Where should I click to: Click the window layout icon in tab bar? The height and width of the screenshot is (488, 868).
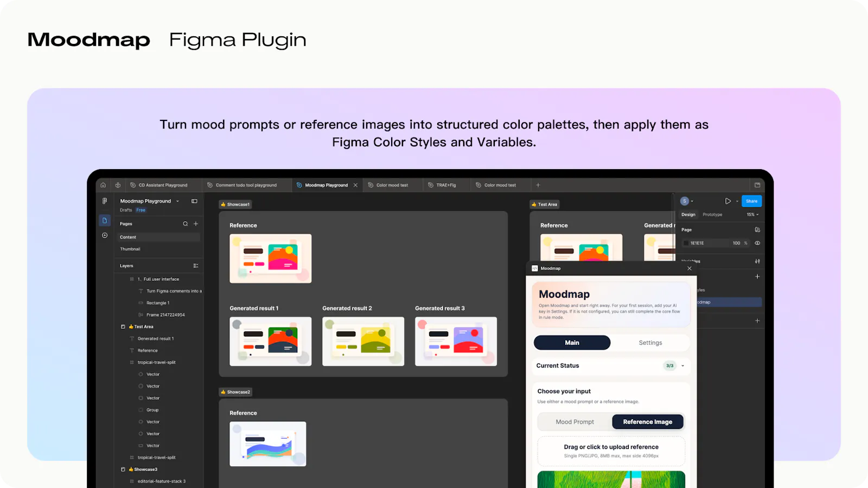click(757, 185)
